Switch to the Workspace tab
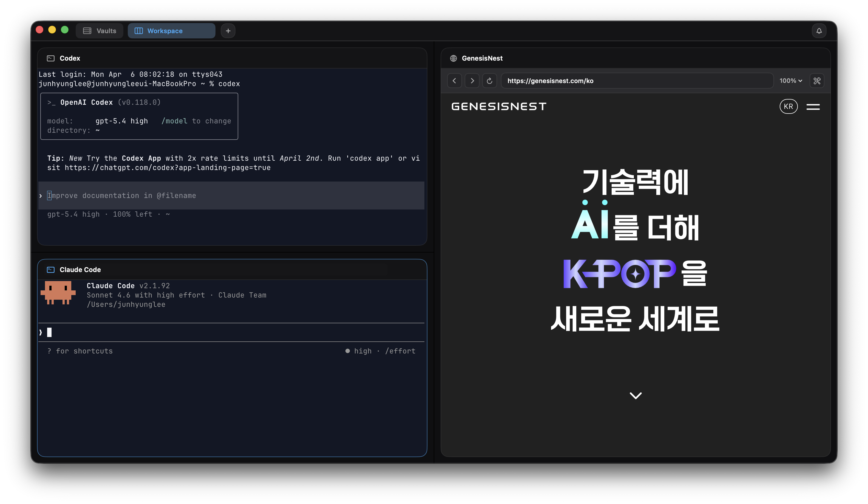This screenshot has height=504, width=868. (x=171, y=31)
